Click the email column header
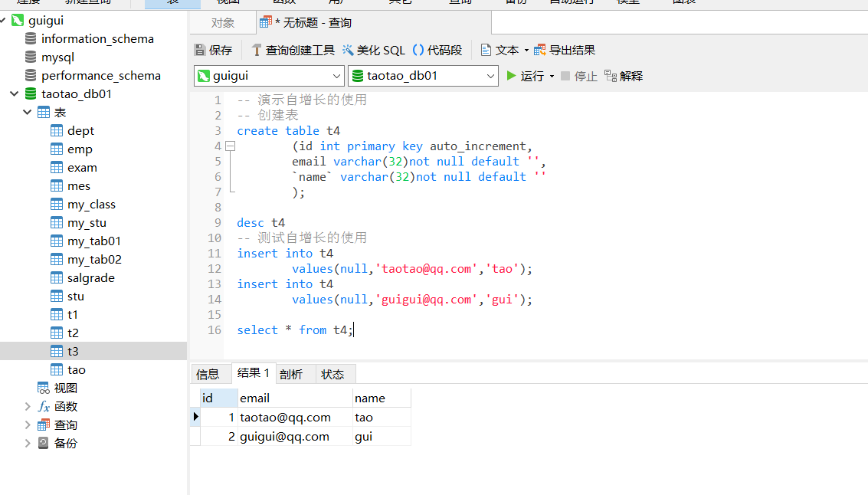 click(x=294, y=398)
